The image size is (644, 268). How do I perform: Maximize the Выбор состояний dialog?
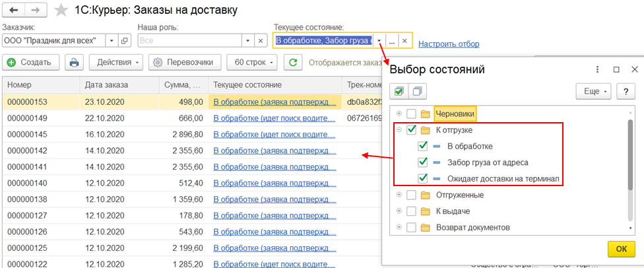pos(616,69)
